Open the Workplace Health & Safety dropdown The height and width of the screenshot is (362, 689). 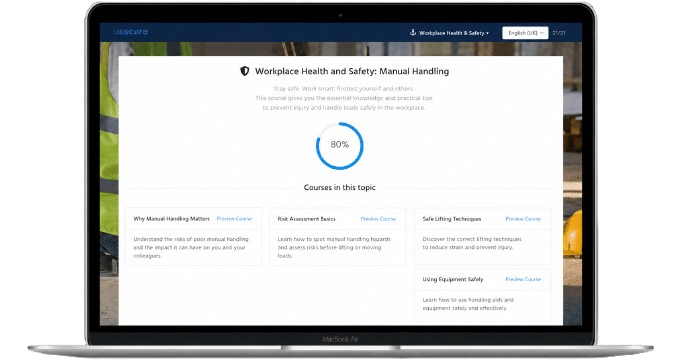point(453,33)
